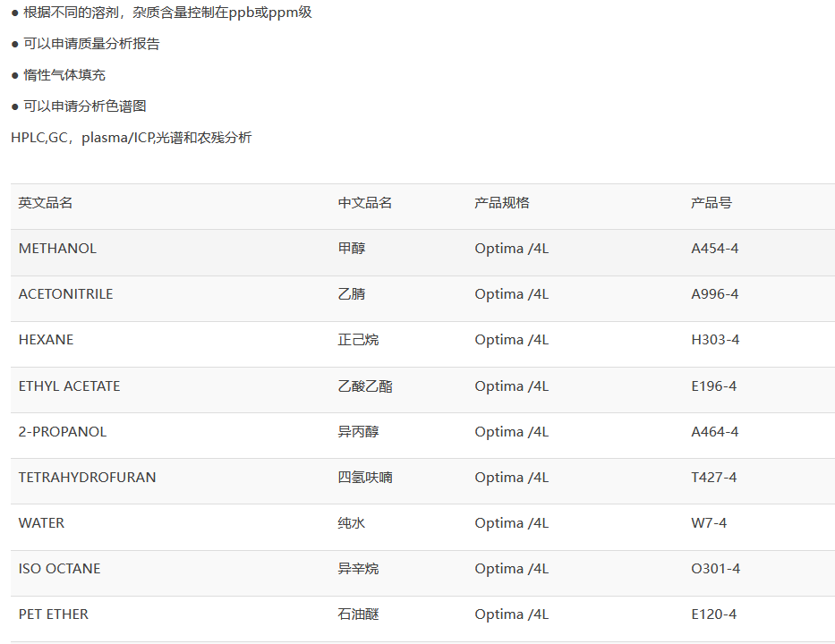Click the 正己烷 cell
The height and width of the screenshot is (644, 835).
point(358,340)
